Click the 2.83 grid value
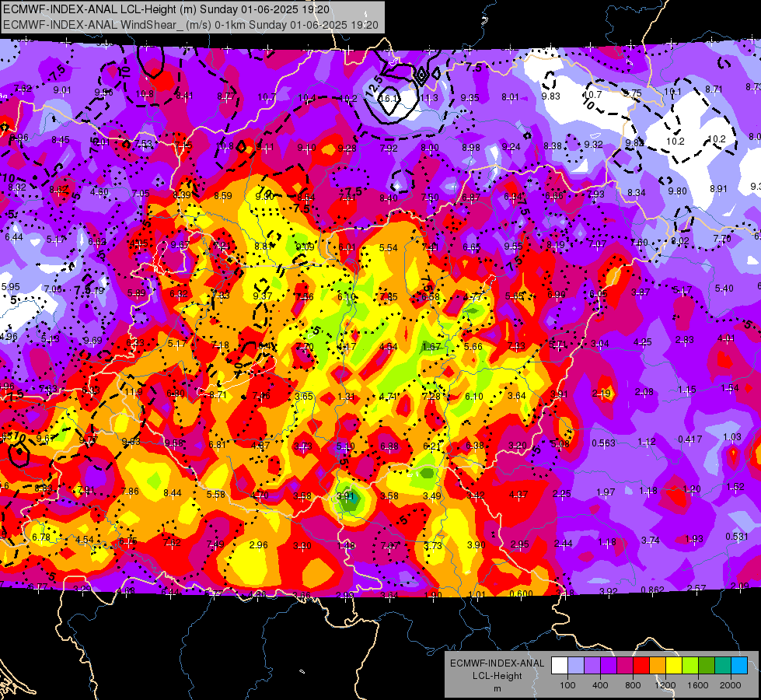 684,340
